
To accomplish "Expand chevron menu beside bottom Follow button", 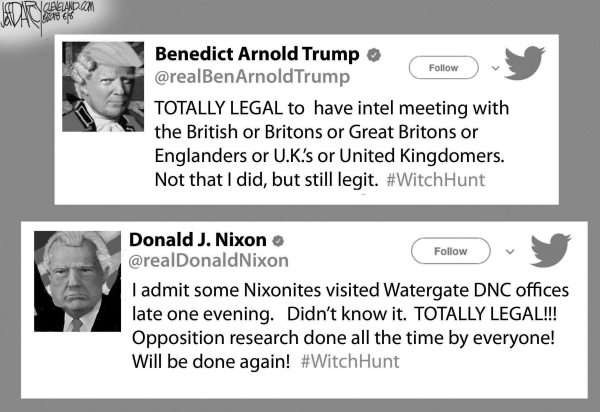I will (x=510, y=251).
